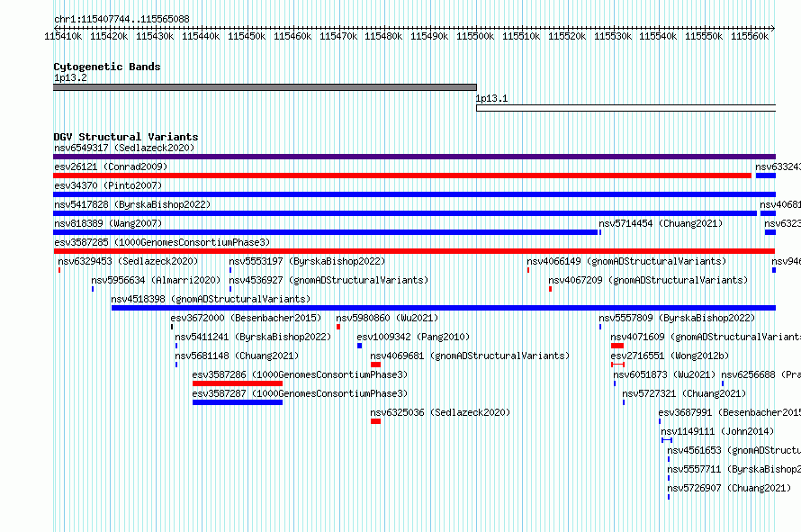Select nsv6325036 (Sedlazeck2020) label
Viewport: 801px width, 532px height.
pos(440,412)
